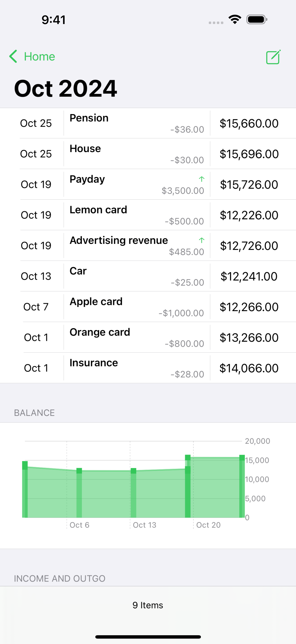The height and width of the screenshot is (644, 296).
Task: Open the House transaction
Action: pyautogui.click(x=137, y=154)
